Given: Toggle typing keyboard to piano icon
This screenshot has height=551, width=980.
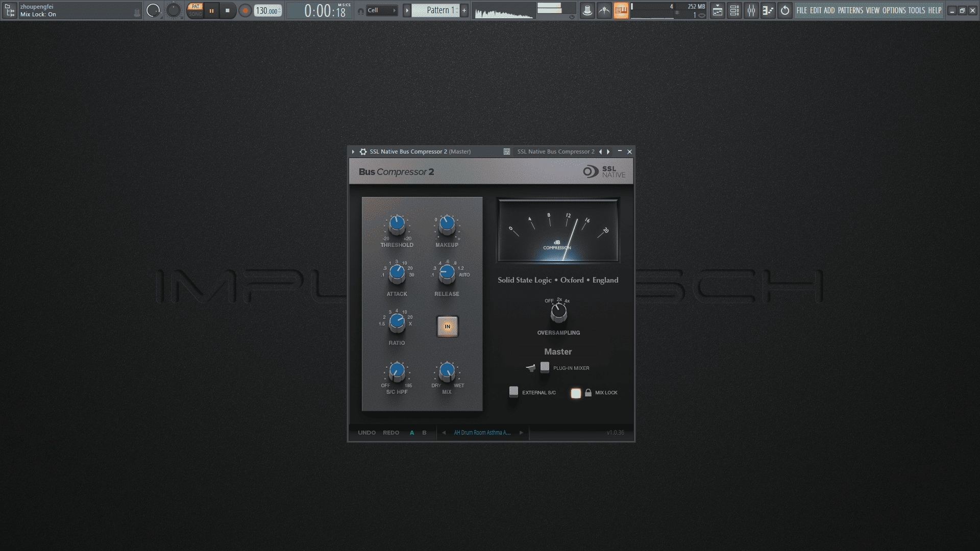Looking at the screenshot, I should [621, 10].
